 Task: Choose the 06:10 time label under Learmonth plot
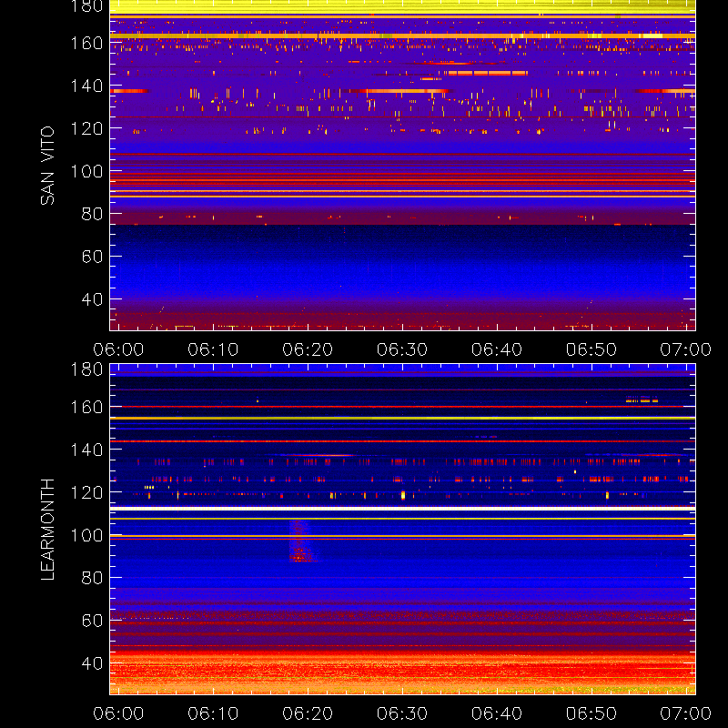click(213, 713)
